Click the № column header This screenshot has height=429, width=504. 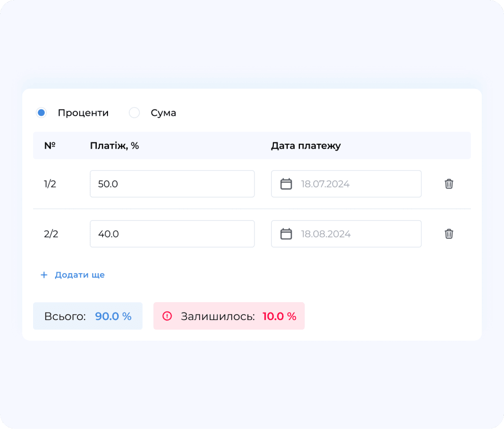click(x=50, y=146)
